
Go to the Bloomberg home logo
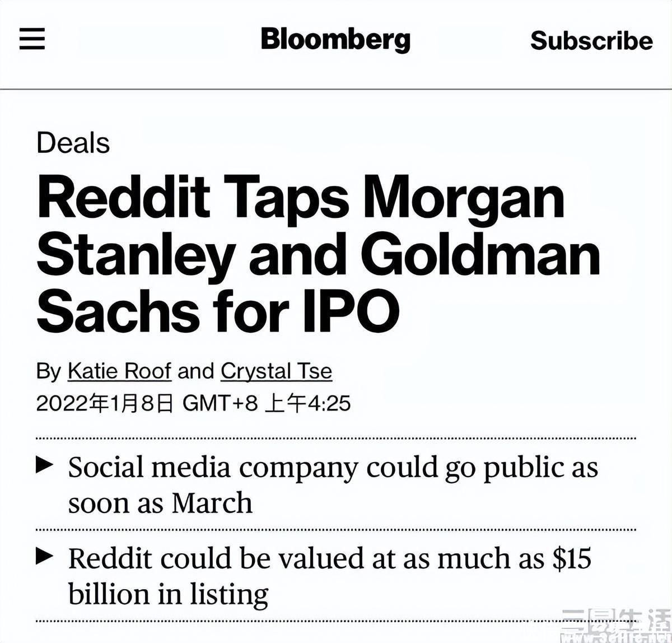point(335,40)
